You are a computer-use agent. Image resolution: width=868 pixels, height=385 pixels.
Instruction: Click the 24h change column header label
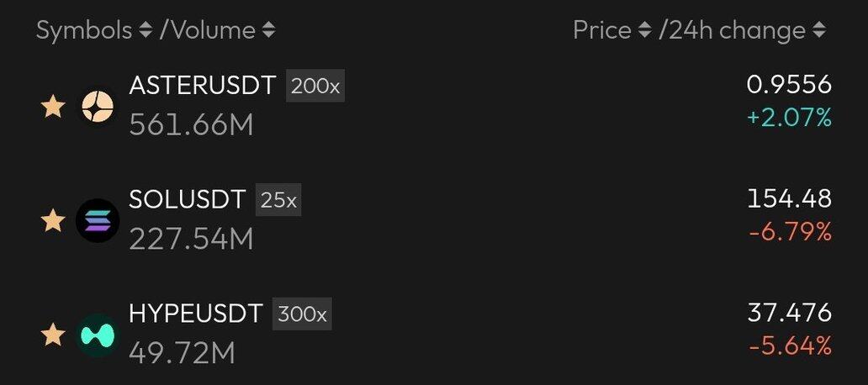pyautogui.click(x=732, y=31)
